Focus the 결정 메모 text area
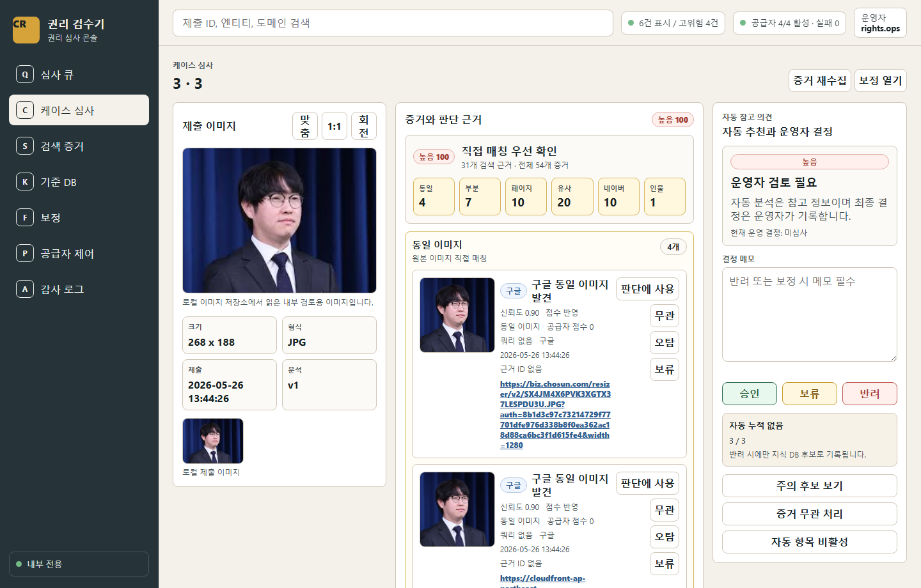 (810, 314)
